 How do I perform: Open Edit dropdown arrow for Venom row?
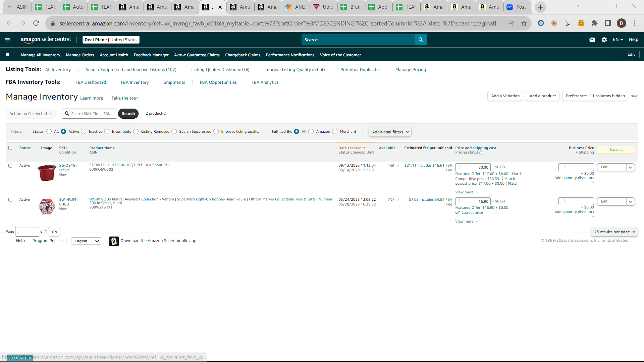pyautogui.click(x=631, y=201)
